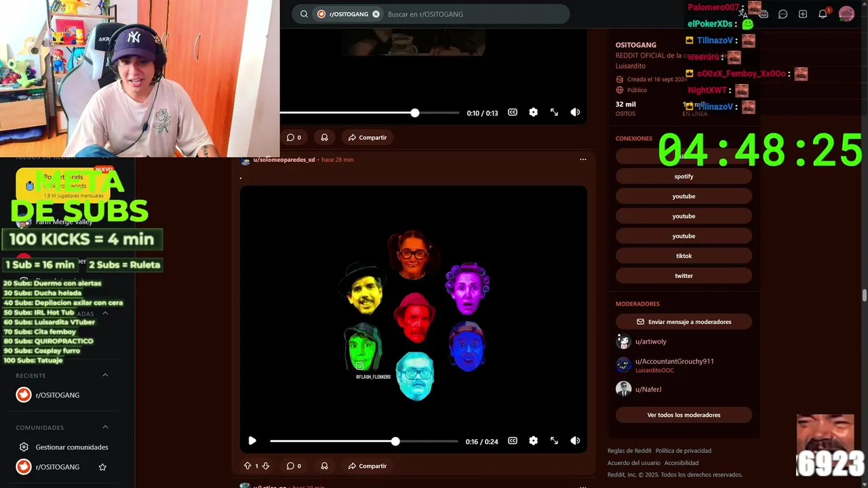Open Reglas de Reddit link

(629, 451)
